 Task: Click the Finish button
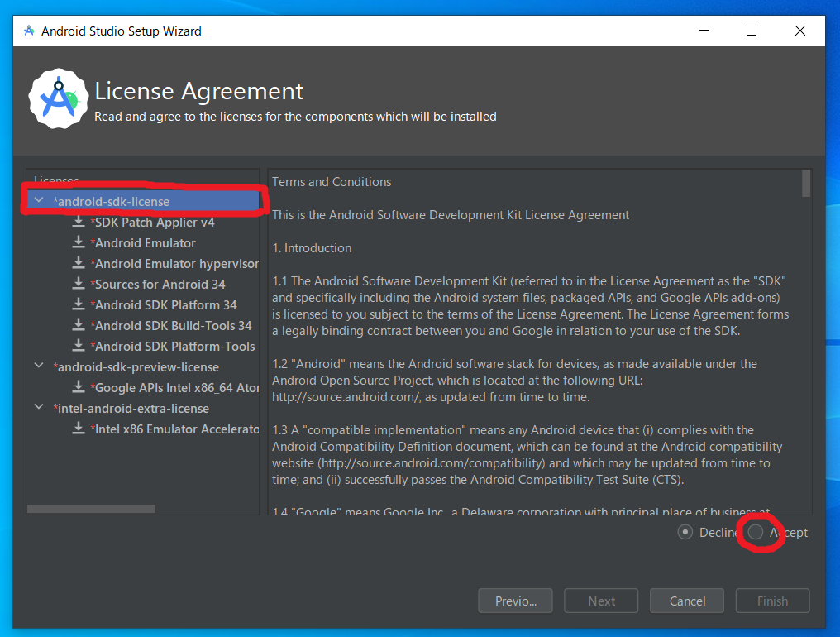click(772, 601)
